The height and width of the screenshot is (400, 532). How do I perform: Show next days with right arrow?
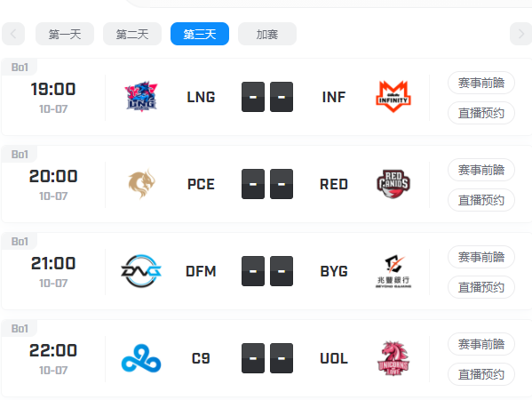[x=521, y=34]
